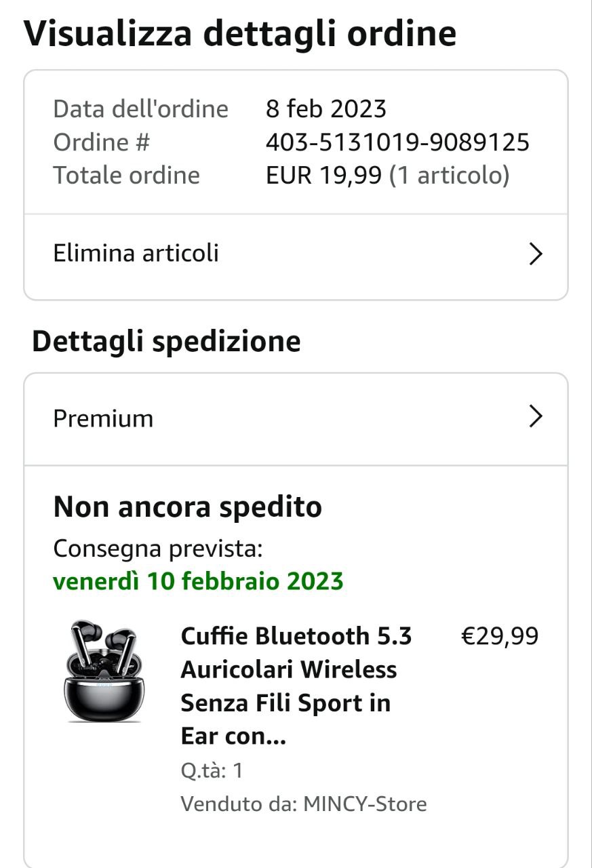The height and width of the screenshot is (868, 592).
Task: Tap the MINCY-Store seller name
Action: 365,804
